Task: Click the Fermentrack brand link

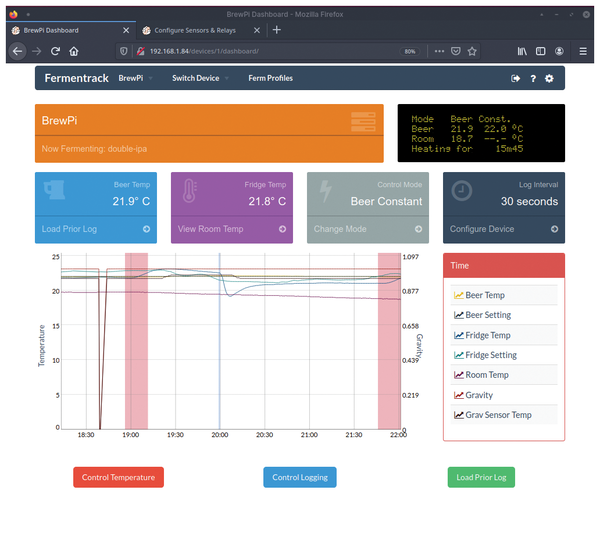Action: 77,78
